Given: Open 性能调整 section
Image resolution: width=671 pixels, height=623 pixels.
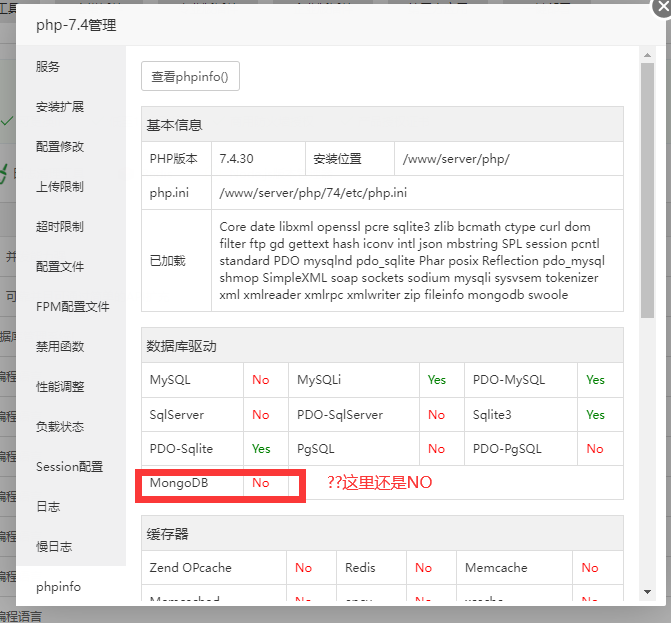Looking at the screenshot, I should (59, 386).
